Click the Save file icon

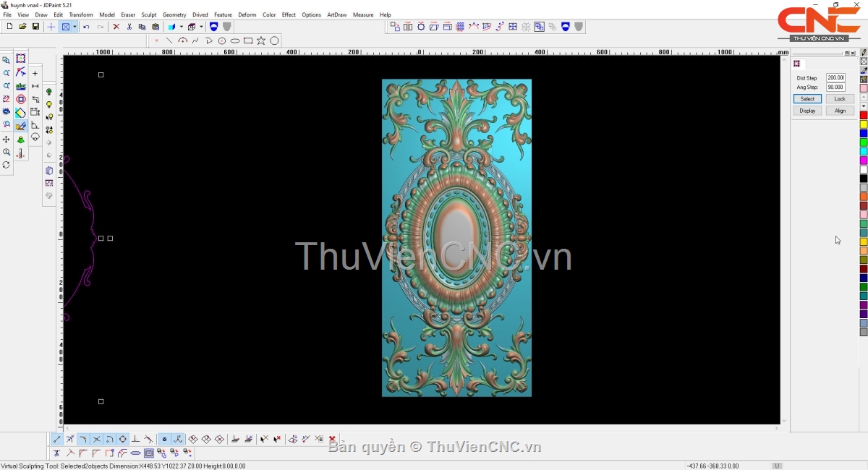[x=35, y=27]
